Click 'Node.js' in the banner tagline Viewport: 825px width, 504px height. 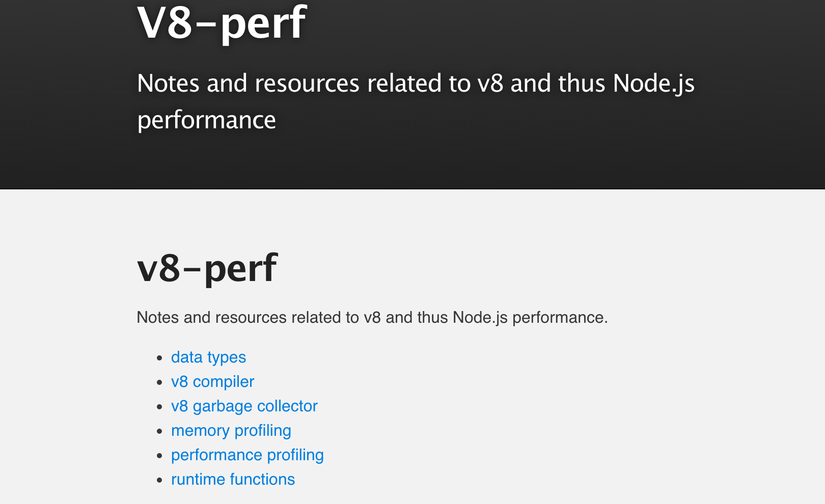pos(653,83)
